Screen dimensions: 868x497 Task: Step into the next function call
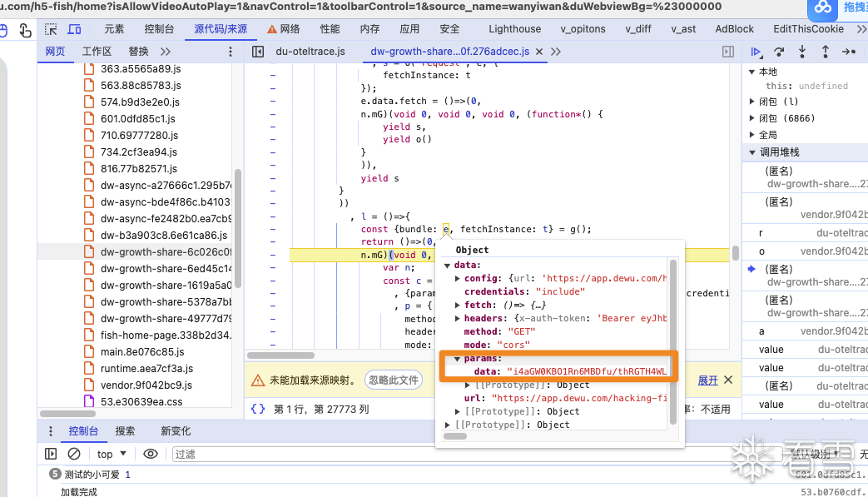pos(802,52)
